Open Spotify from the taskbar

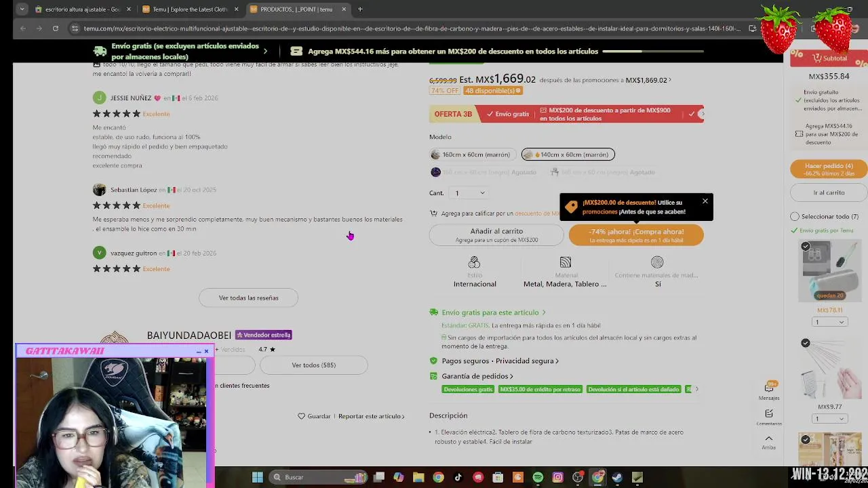click(x=538, y=477)
